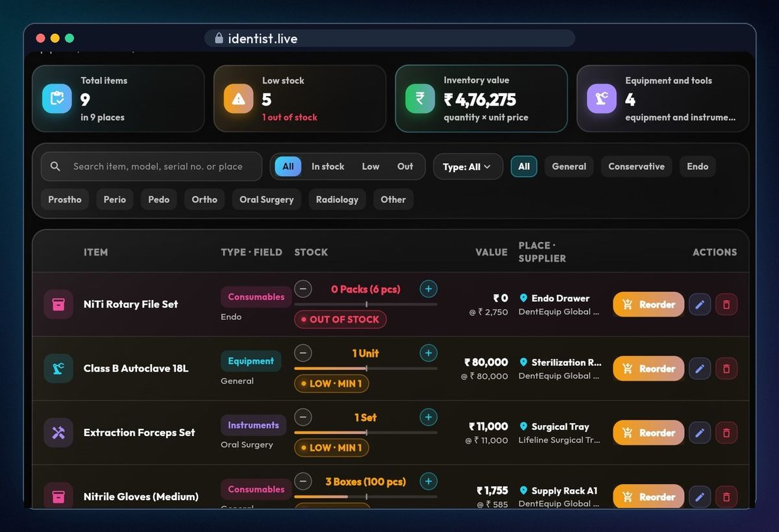Click the search magnifier icon

[x=56, y=167]
